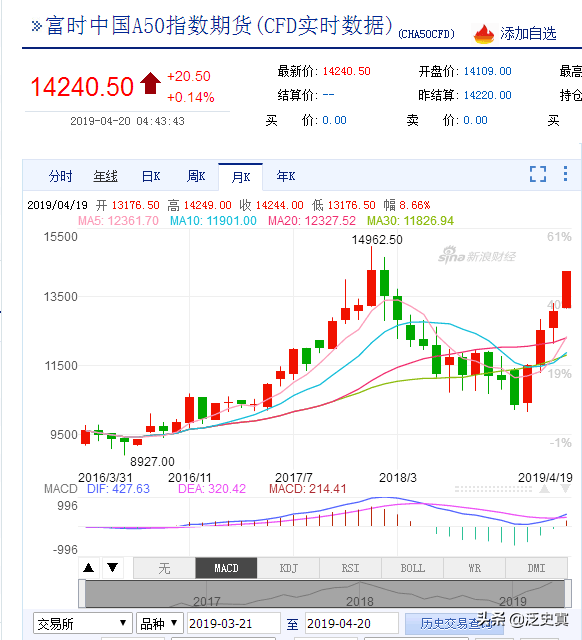
Task: Click the gray up triangle beside chart scrollbar
Action: tap(544, 489)
